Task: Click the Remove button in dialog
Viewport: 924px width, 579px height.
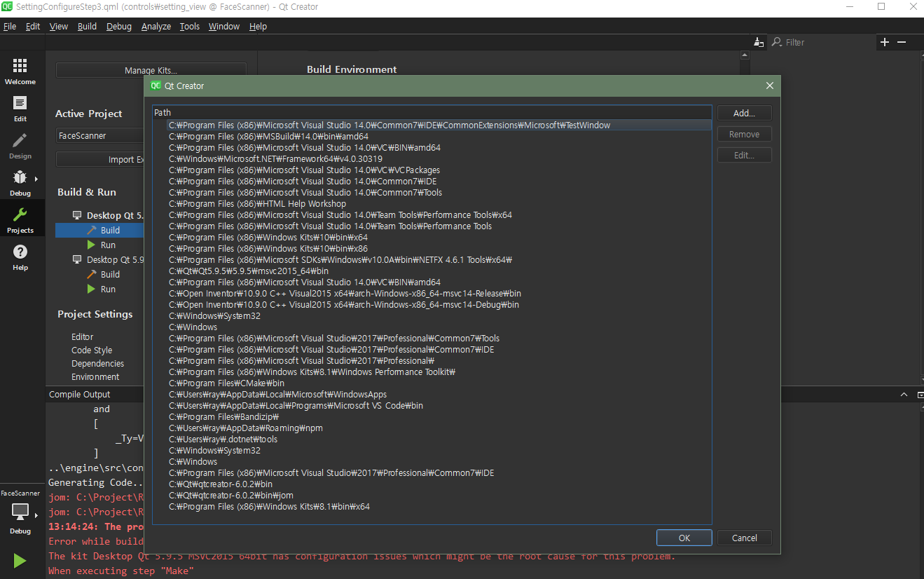Action: pyautogui.click(x=744, y=134)
